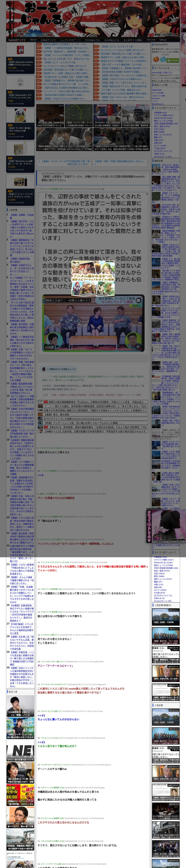
Task: Open the ワロタあんてな menu link
Action: pyautogui.click(x=92, y=40)
